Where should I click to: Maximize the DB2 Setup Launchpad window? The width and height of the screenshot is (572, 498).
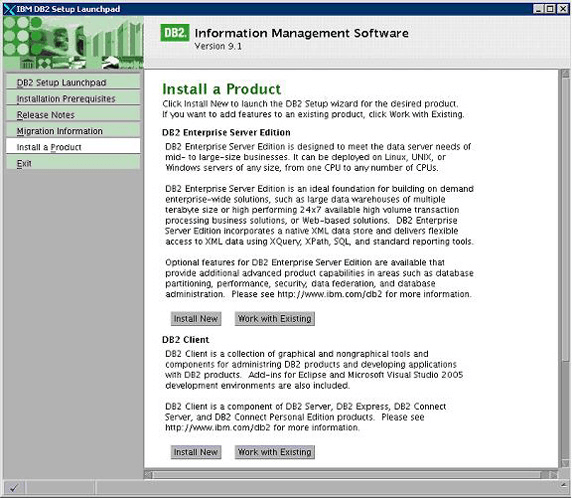click(x=550, y=9)
